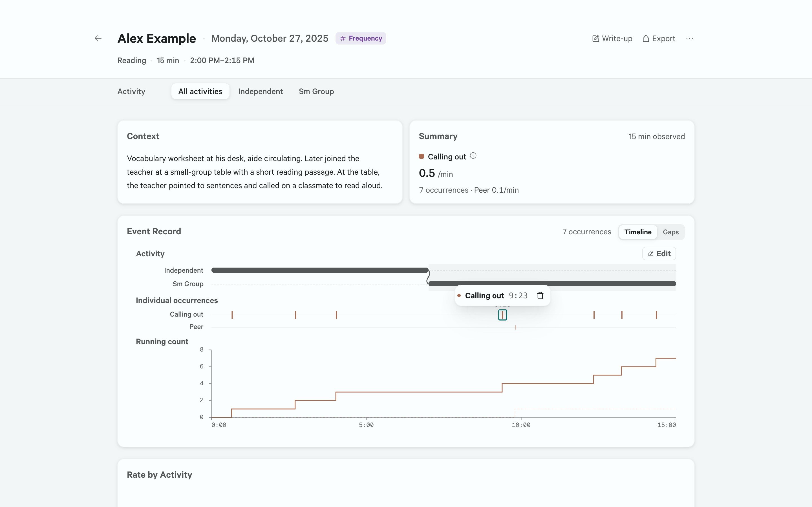The width and height of the screenshot is (812, 507).
Task: Go back using the left arrow icon
Action: [98, 39]
